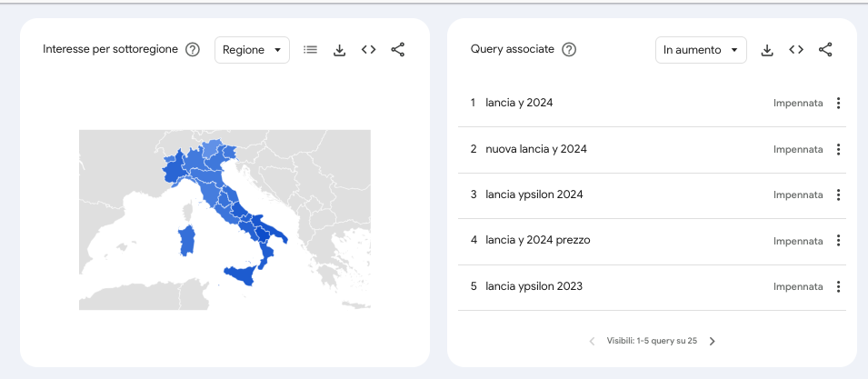Screen dimensions: 868x379
Task: Open options menu for nuova lancia y 2024
Action: [838, 149]
